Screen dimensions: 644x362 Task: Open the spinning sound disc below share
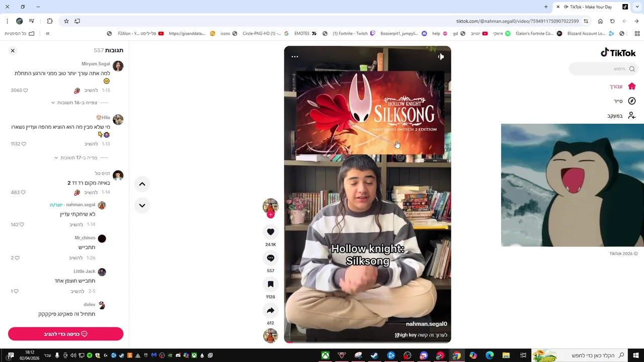tap(271, 336)
